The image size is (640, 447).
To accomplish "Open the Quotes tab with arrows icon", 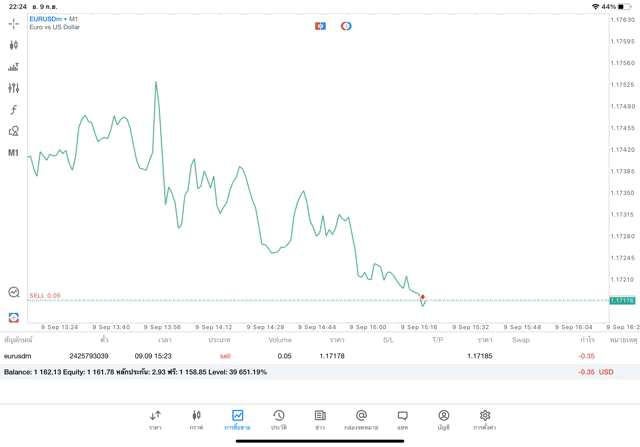I will 155,419.
